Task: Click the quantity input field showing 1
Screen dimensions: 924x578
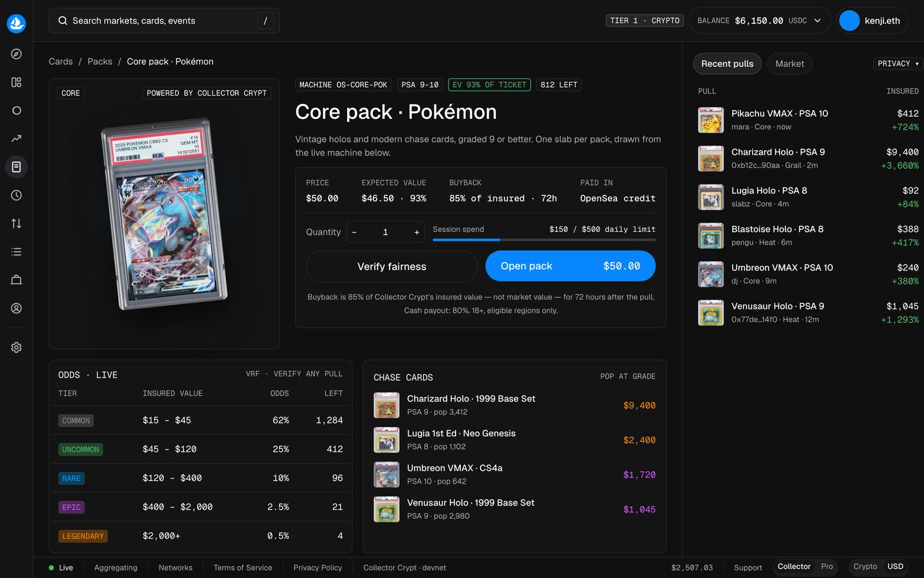Action: coord(385,232)
